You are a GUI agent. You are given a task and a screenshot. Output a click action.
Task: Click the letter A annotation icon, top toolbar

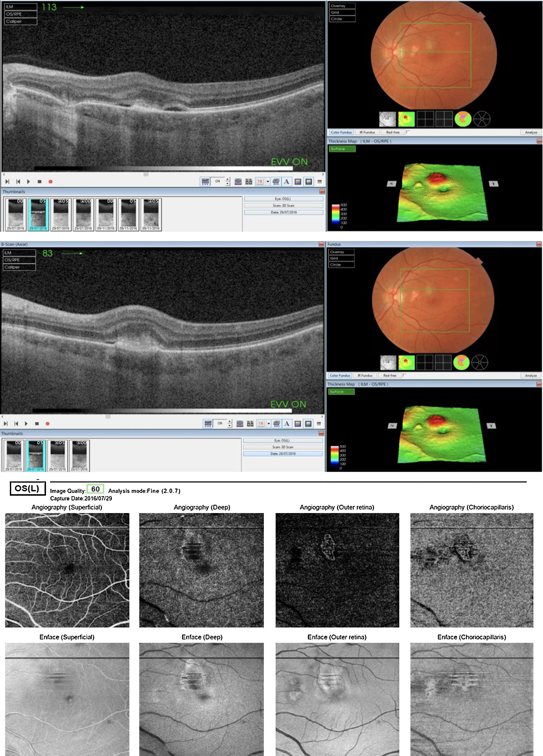[x=287, y=182]
